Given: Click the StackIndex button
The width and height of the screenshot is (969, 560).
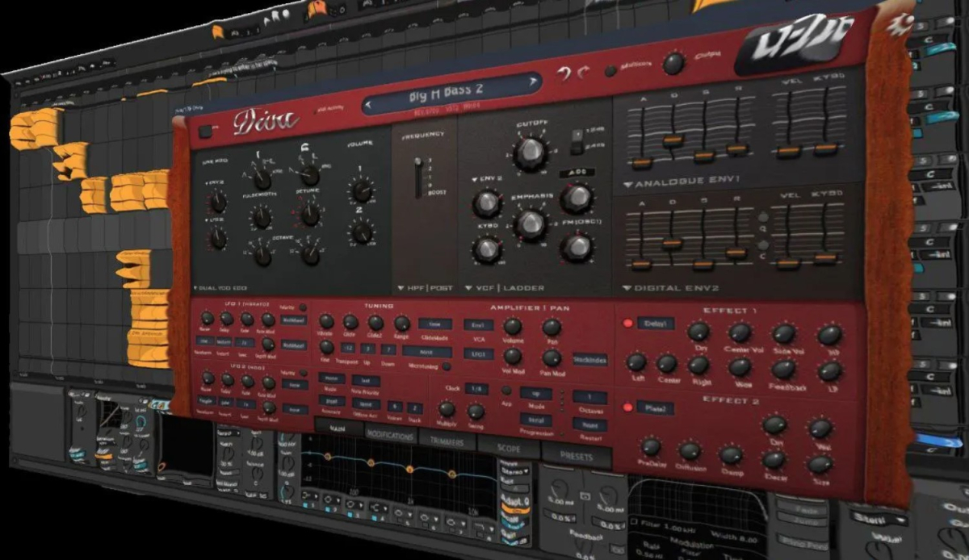Looking at the screenshot, I should coord(589,360).
